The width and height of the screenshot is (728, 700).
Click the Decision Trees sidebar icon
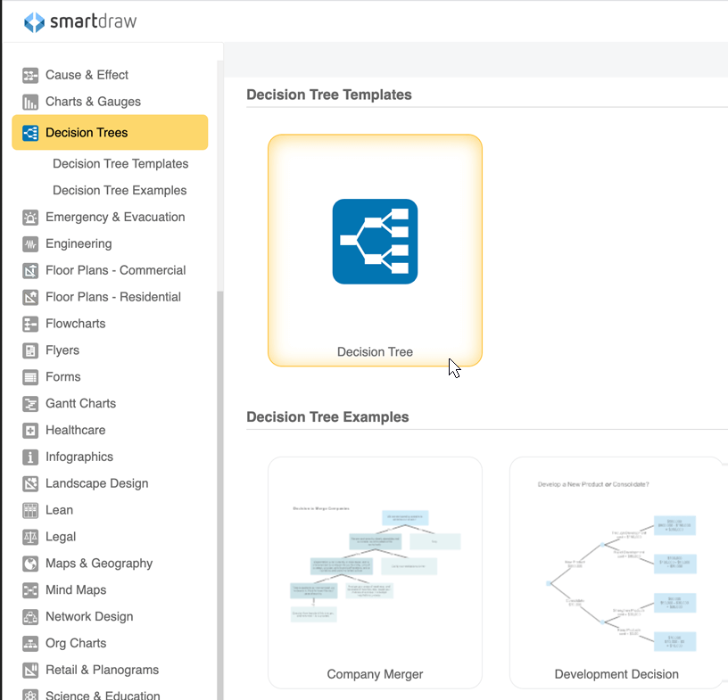coord(30,133)
